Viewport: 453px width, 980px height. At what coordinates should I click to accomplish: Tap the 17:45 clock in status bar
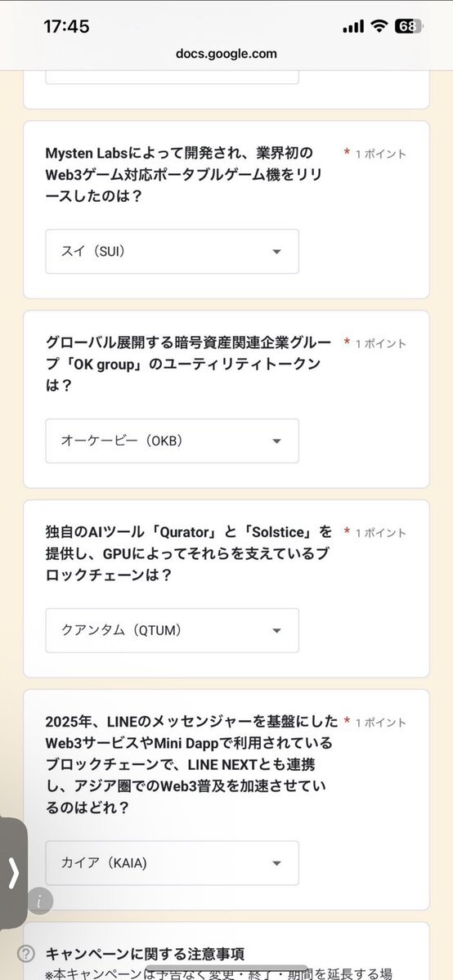click(x=66, y=26)
